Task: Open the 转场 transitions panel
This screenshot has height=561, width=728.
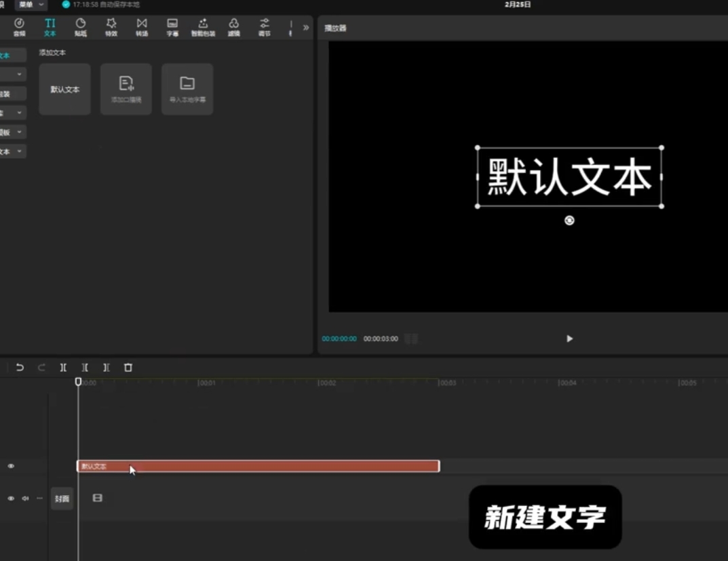Action: (142, 27)
